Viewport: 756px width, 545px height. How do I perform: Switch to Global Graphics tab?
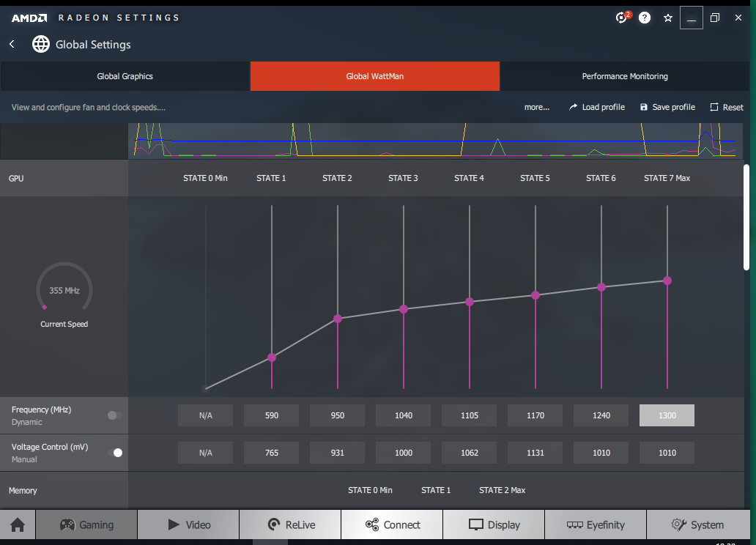[x=125, y=76]
